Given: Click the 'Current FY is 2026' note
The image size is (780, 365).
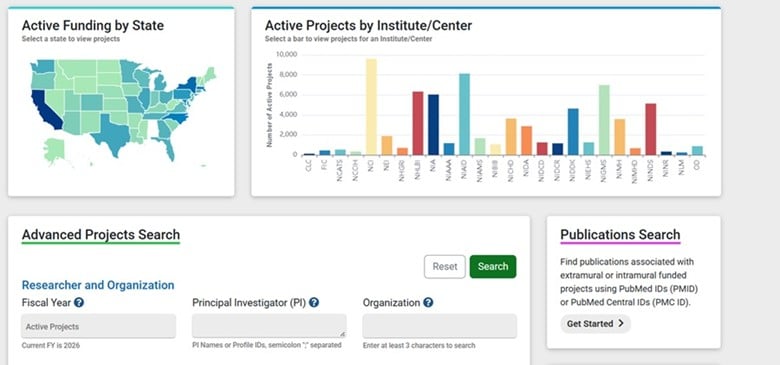Looking at the screenshot, I should coord(51,345).
